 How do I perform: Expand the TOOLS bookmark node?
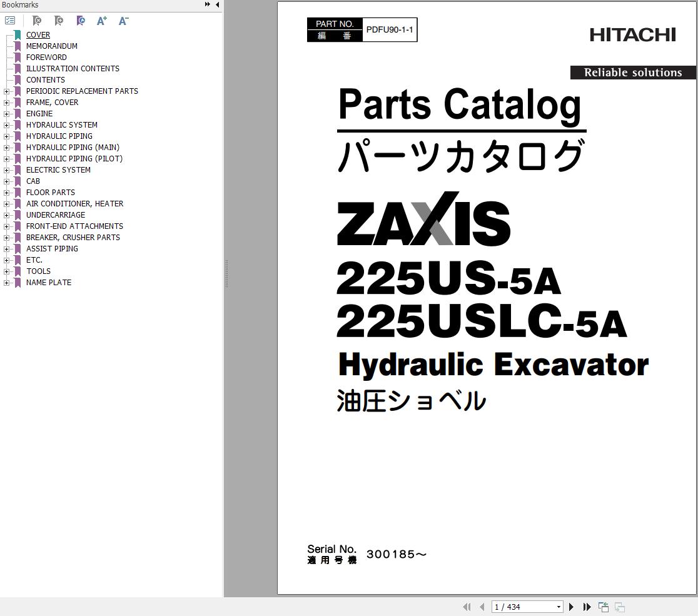(6, 271)
